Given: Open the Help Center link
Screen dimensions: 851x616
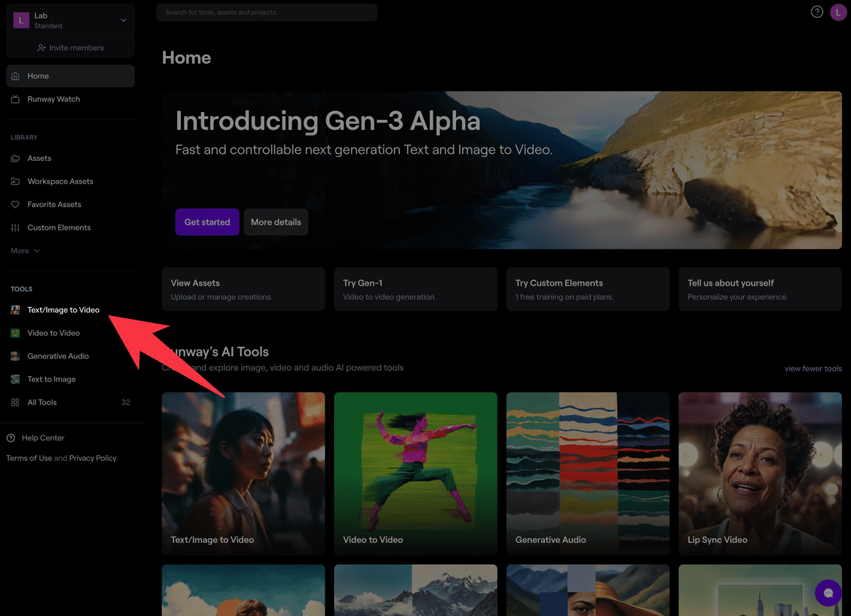Looking at the screenshot, I should coord(43,438).
